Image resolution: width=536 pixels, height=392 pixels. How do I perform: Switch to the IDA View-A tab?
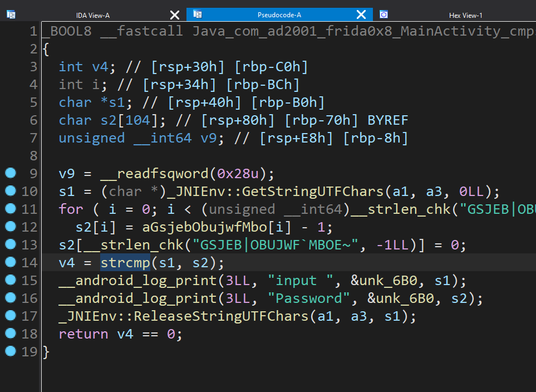(92, 15)
